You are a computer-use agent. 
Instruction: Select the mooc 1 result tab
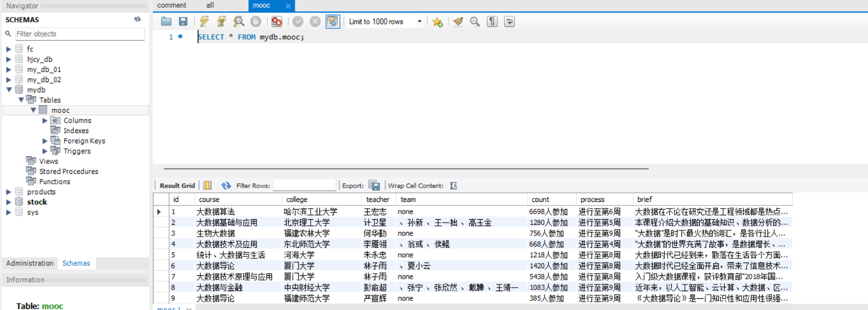pyautogui.click(x=169, y=308)
